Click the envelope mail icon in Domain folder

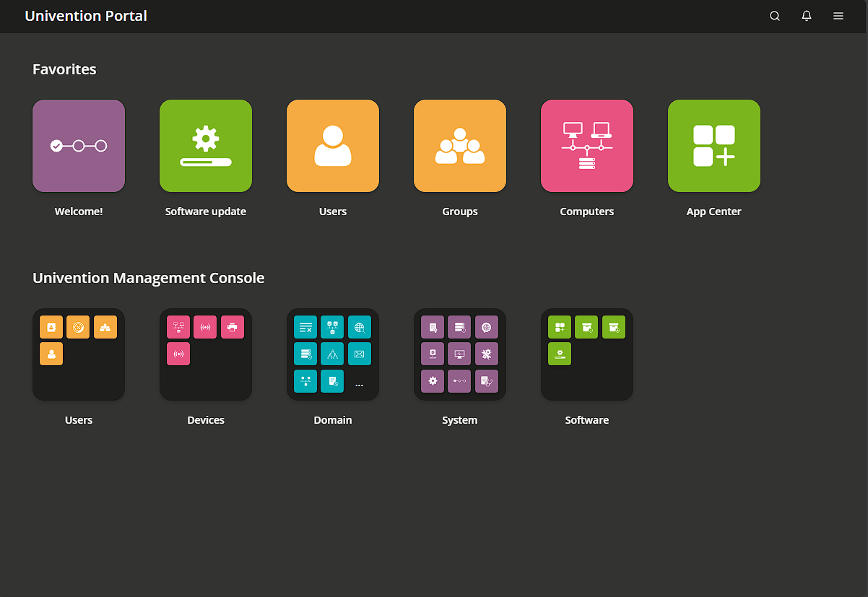point(360,354)
